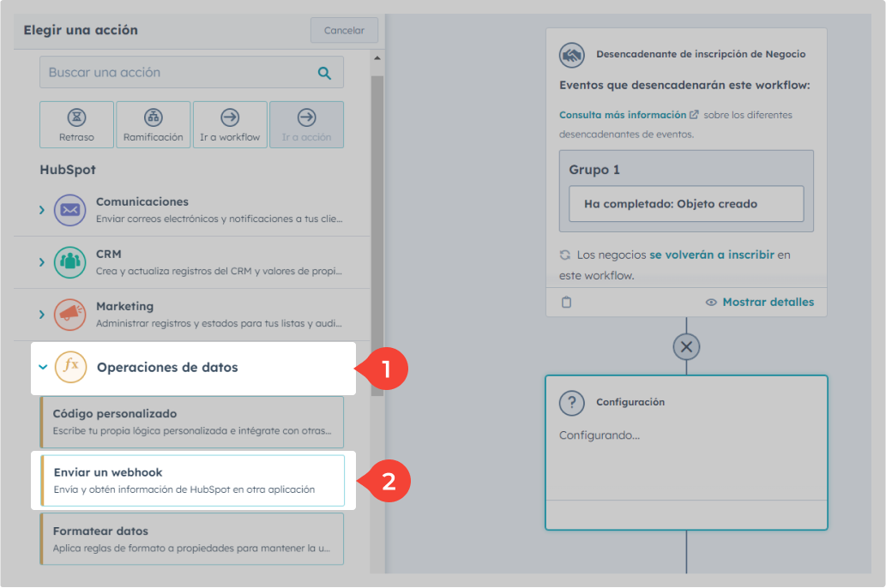Viewport: 886px width, 588px height.
Task: Open the Consulta más información link
Action: click(x=623, y=115)
